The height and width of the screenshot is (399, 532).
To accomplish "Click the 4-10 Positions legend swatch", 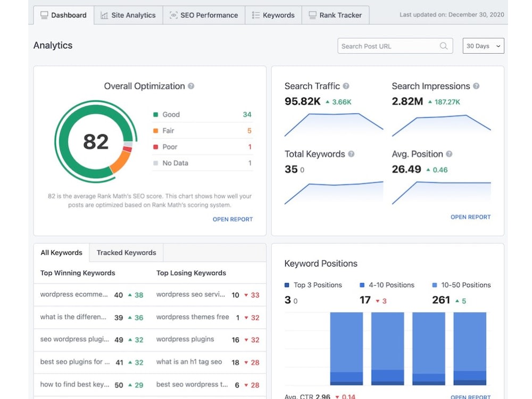I will pos(362,285).
